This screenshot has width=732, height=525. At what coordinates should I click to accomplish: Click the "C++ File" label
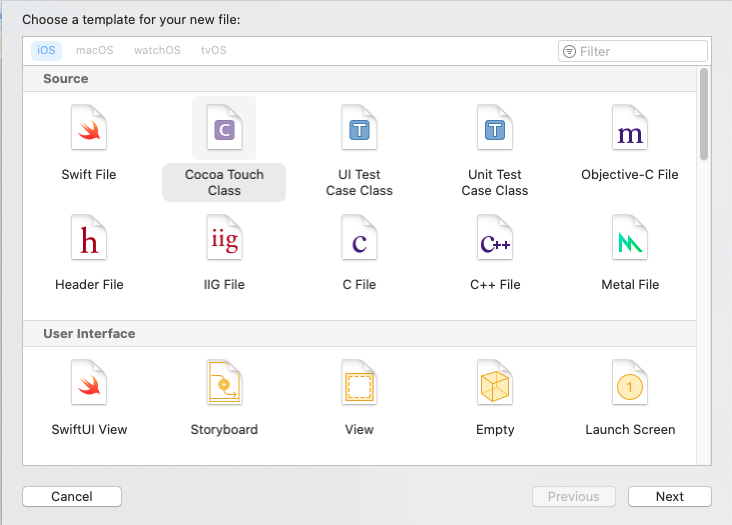495,285
